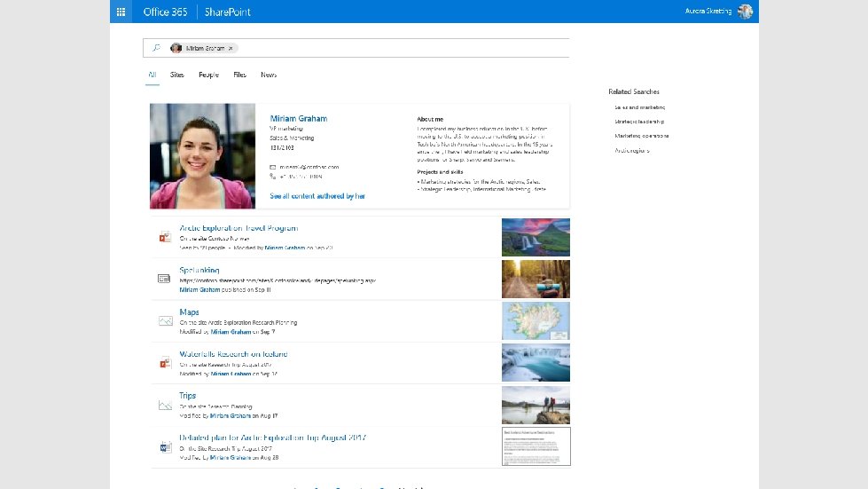Click the image icon beside Maps
868x489 pixels.
click(166, 320)
